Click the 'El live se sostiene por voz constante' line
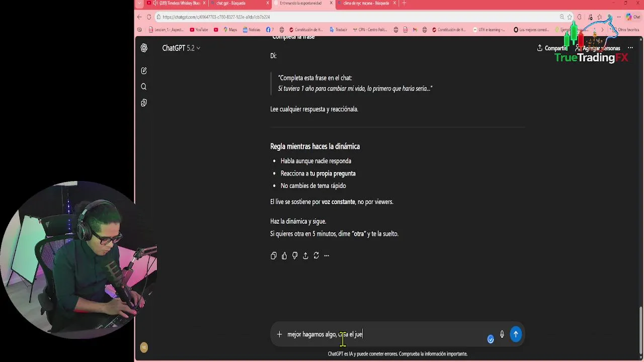The width and height of the screenshot is (644, 362). (x=332, y=202)
